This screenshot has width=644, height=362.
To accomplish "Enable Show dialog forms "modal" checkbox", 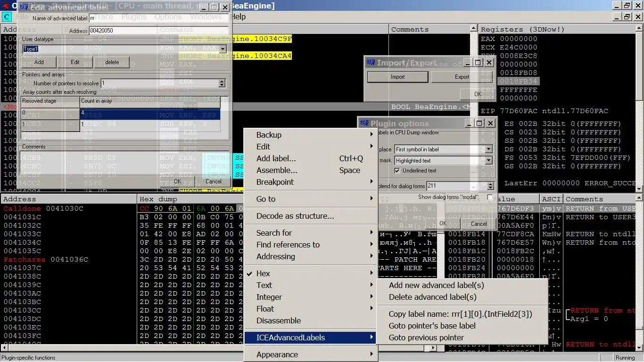I will point(490,197).
